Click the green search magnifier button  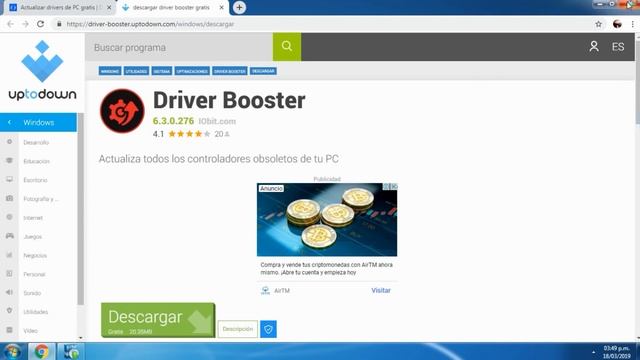pos(287,47)
